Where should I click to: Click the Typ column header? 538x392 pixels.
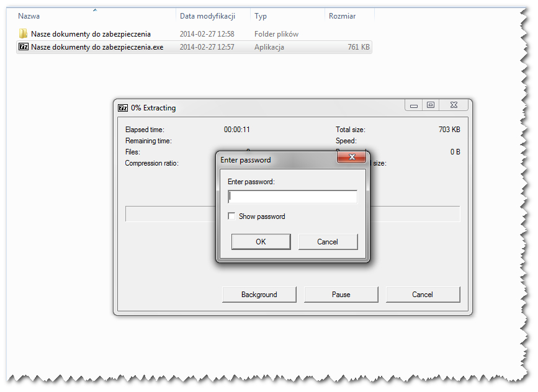(x=261, y=16)
